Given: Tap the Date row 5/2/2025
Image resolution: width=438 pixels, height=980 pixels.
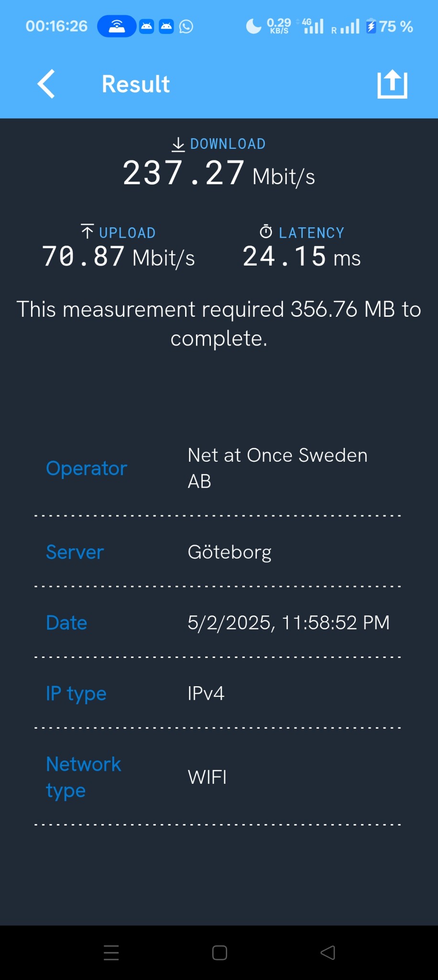Looking at the screenshot, I should 219,623.
